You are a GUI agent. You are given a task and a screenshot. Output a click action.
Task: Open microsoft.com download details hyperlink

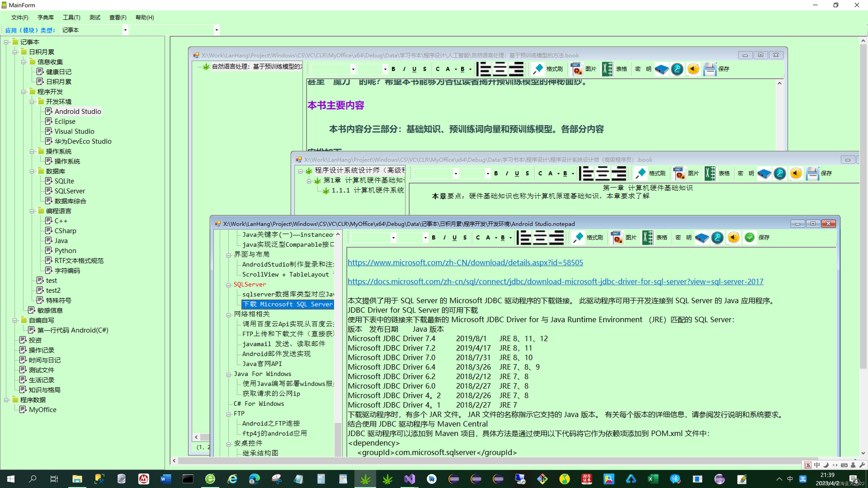pyautogui.click(x=465, y=263)
